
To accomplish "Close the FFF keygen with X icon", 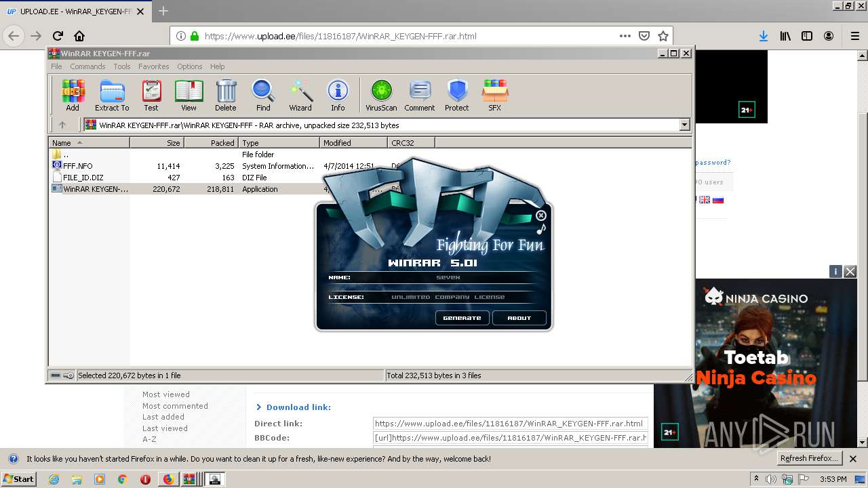I will coord(540,216).
